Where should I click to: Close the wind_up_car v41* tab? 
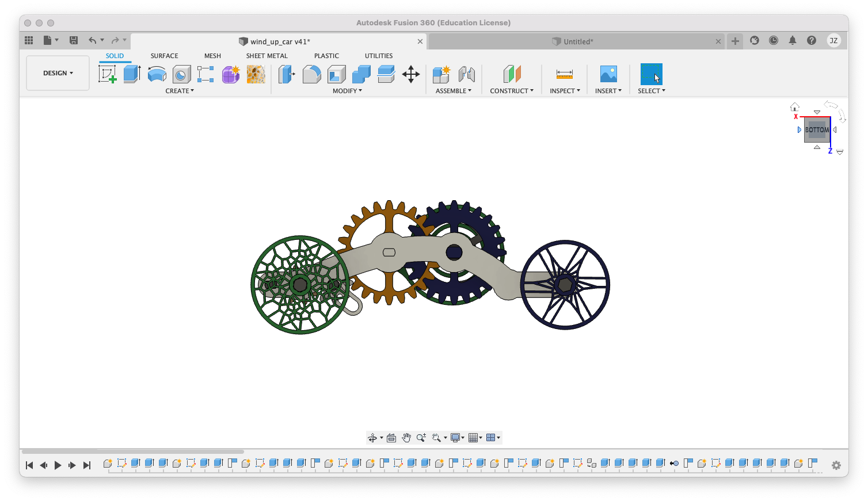(x=420, y=41)
